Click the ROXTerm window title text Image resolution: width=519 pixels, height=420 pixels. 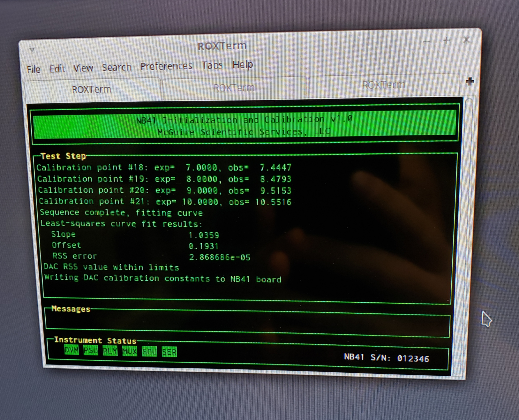pos(222,46)
